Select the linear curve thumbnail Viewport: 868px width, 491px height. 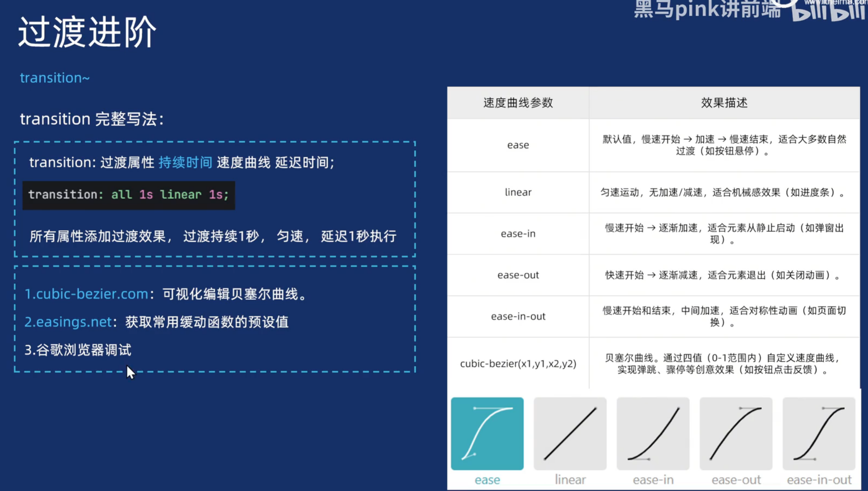[570, 433]
